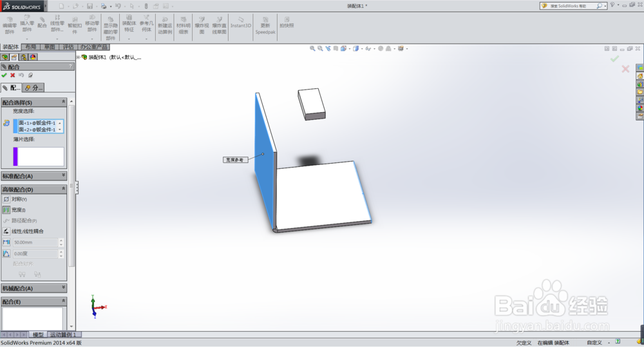Viewport: 644px width, 348px height.
Task: Click the Edit Component (编辑零部件) tool
Action: tap(10, 26)
